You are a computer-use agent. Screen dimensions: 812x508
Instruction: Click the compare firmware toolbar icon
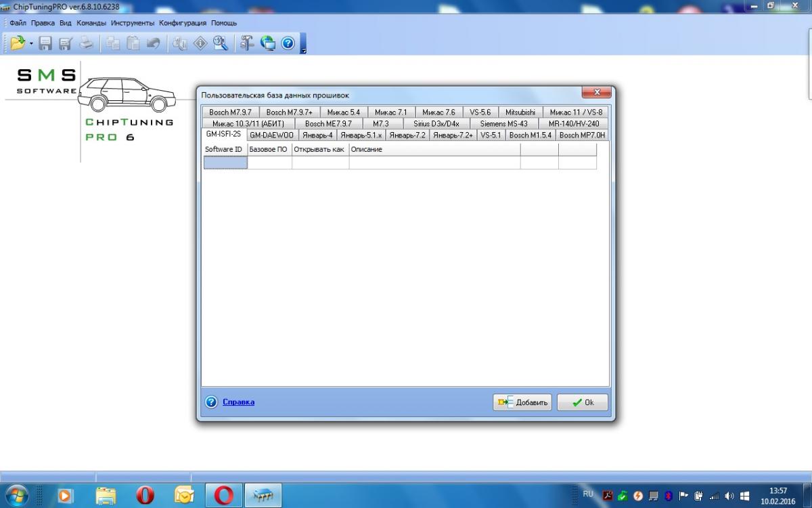click(180, 43)
